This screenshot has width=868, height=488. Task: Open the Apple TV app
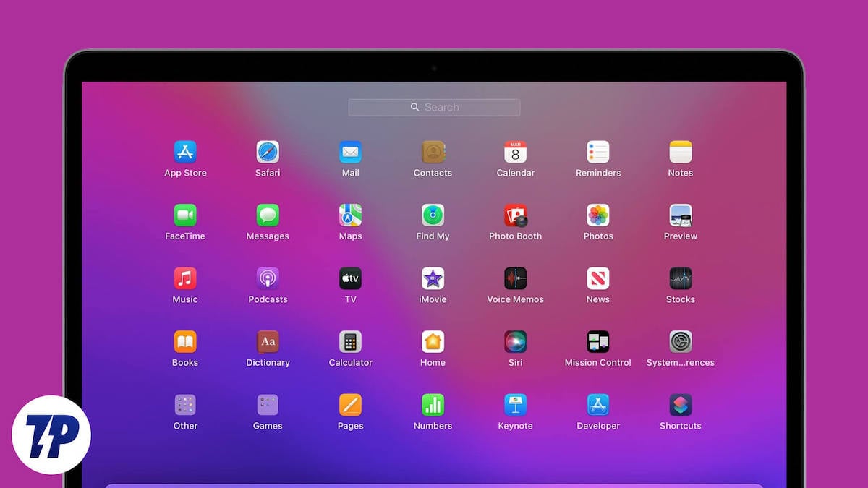(x=350, y=278)
